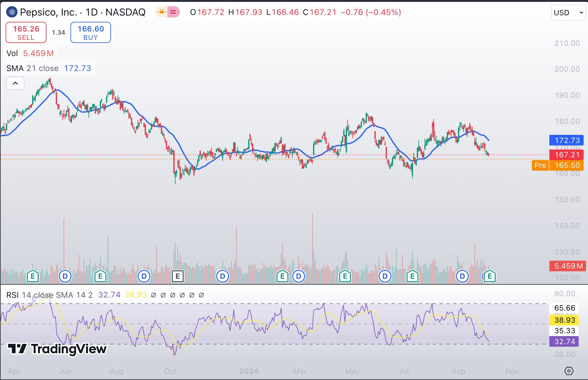Open the earnings marker from February 2024

coord(282,276)
